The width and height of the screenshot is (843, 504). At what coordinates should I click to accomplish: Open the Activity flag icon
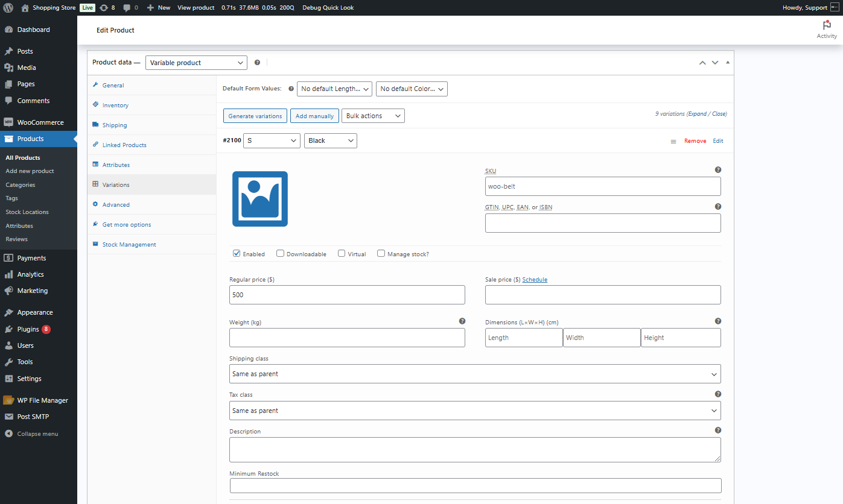[x=827, y=25]
